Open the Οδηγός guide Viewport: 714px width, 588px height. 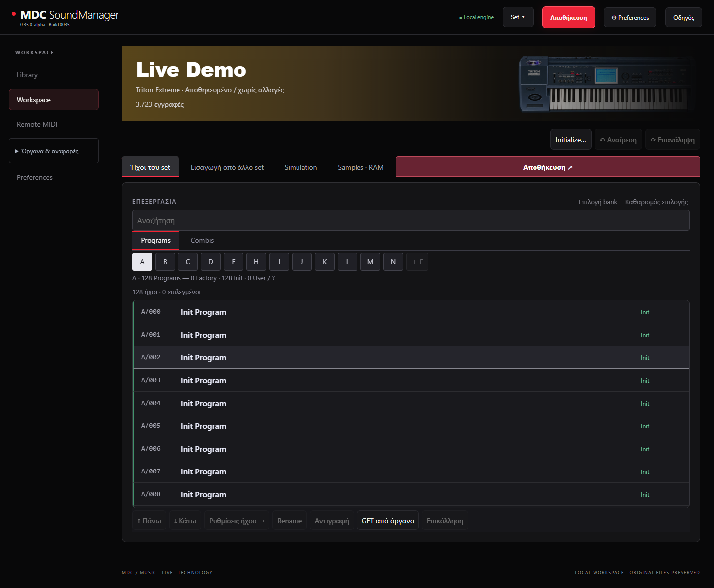click(x=683, y=17)
